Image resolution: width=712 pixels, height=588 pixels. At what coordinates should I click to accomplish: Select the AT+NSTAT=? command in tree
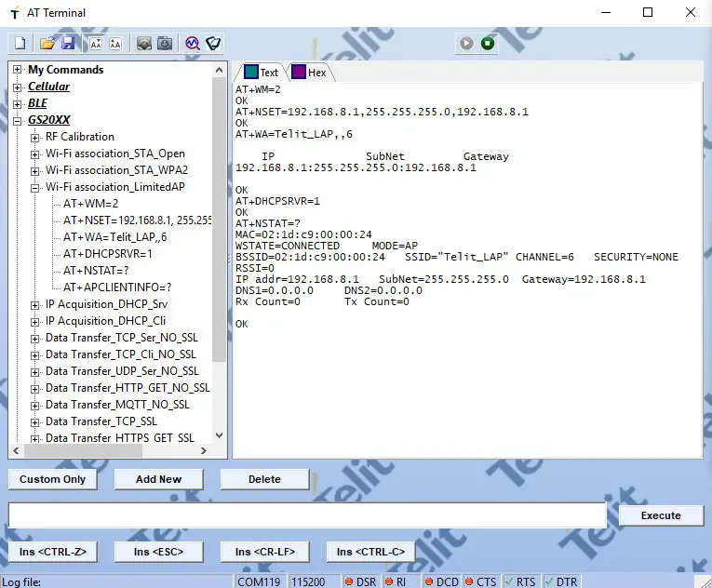[96, 271]
